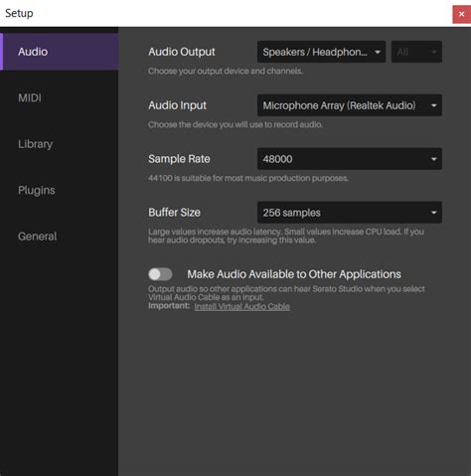Viewport: 471px width, 476px height.
Task: Go to the Plugins settings tab
Action: coord(60,190)
